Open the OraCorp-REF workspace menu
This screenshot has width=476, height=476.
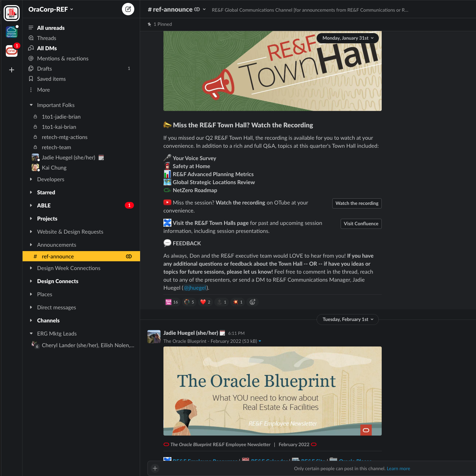(51, 9)
